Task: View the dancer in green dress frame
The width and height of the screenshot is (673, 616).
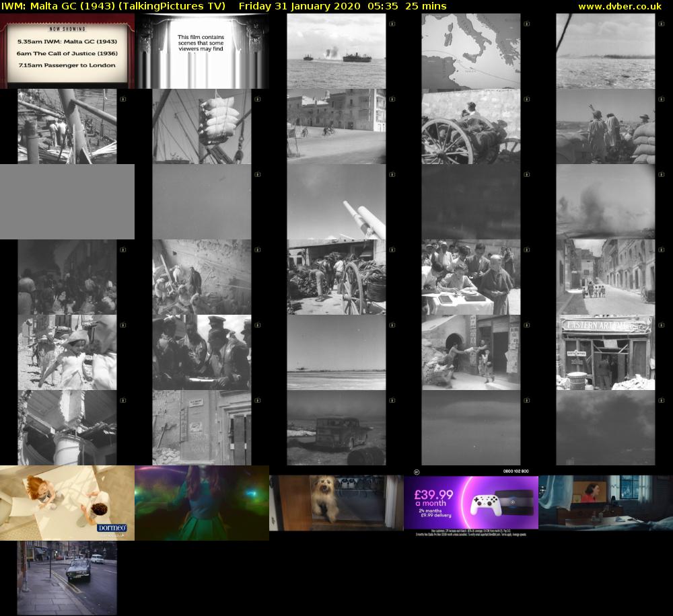Action: pyautogui.click(x=202, y=503)
